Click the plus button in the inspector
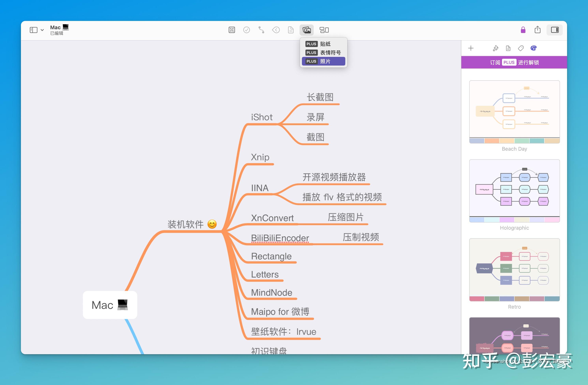 point(471,48)
